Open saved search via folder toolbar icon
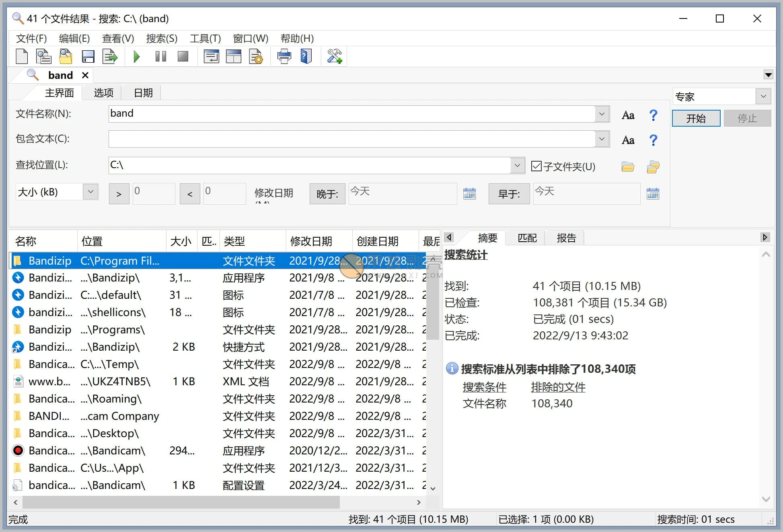 pyautogui.click(x=66, y=56)
